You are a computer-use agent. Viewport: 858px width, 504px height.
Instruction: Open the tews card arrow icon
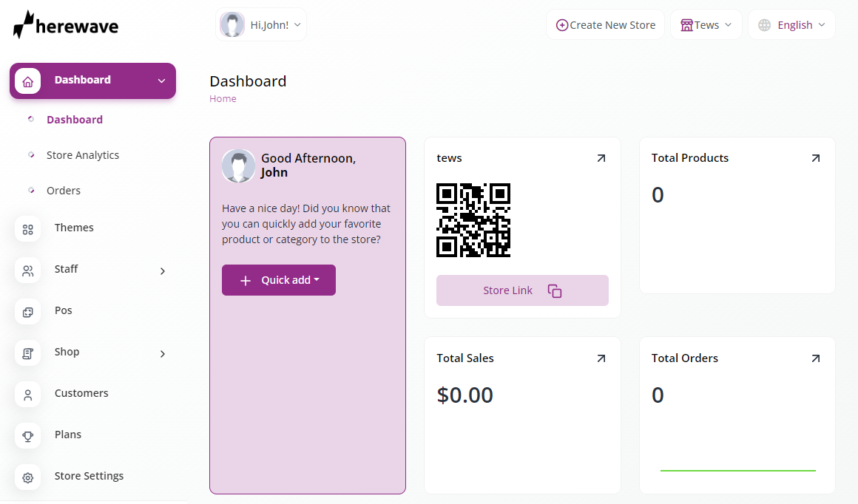(601, 158)
